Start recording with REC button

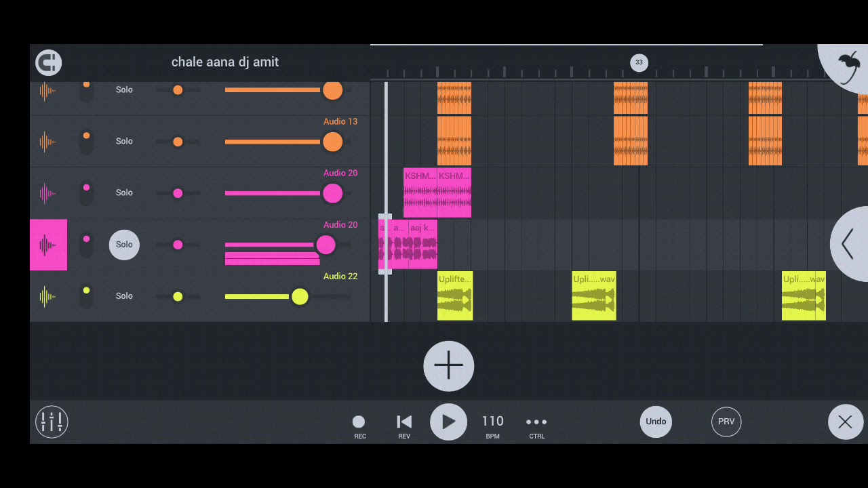(x=359, y=426)
